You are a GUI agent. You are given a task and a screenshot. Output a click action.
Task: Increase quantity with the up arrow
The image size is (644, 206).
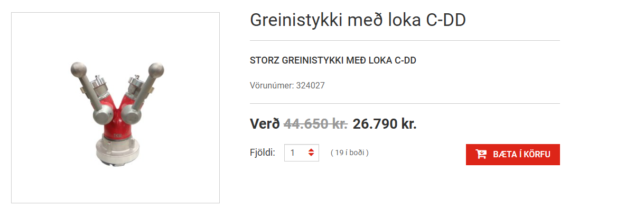pyautogui.click(x=311, y=150)
